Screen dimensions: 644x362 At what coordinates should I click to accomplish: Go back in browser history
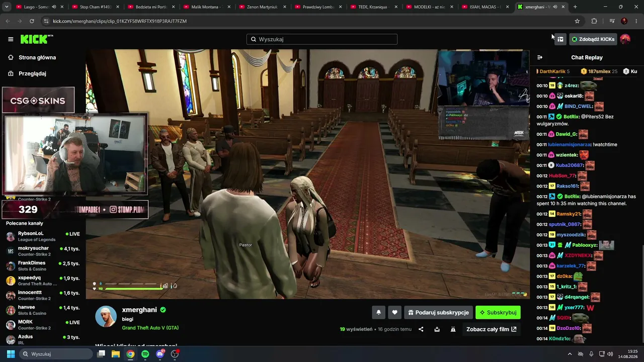pos(8,21)
